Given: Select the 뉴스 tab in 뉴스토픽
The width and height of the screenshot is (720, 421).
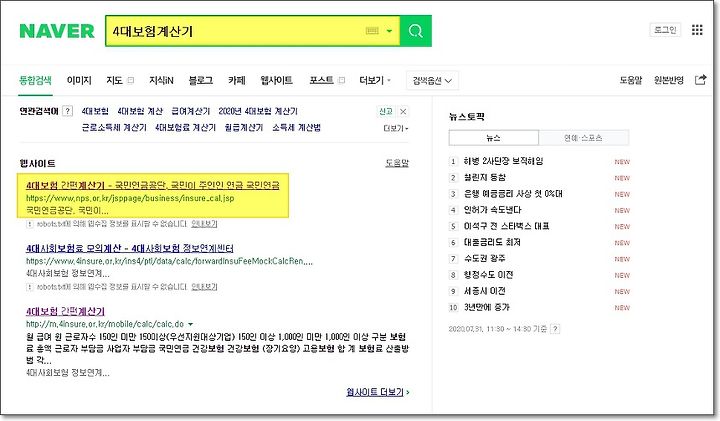Looking at the screenshot, I should pyautogui.click(x=494, y=138).
